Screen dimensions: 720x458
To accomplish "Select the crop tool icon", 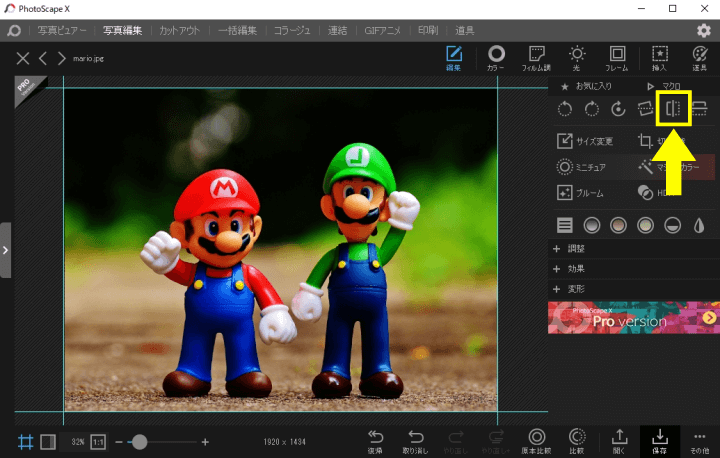I will click(645, 141).
